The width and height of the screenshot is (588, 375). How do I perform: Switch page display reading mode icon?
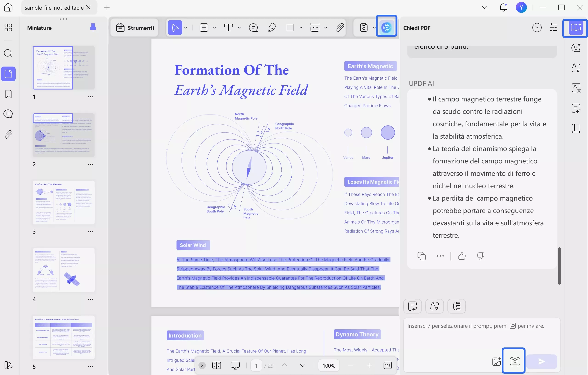point(216,365)
